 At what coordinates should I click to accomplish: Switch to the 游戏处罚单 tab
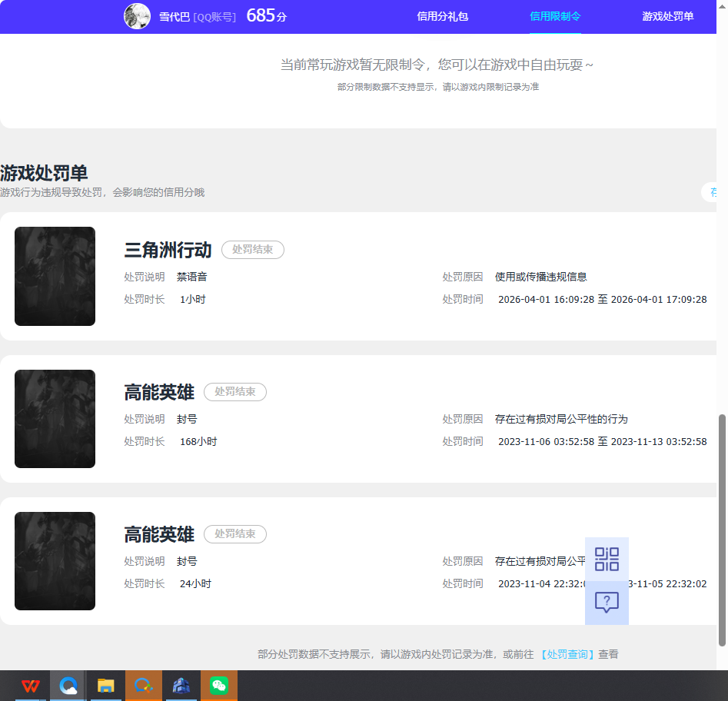(x=667, y=17)
